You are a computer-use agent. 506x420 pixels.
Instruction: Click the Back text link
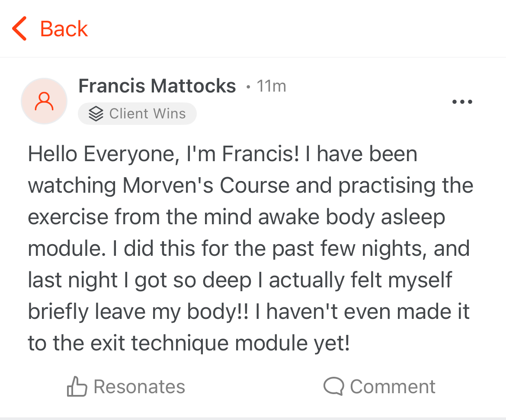click(x=64, y=29)
